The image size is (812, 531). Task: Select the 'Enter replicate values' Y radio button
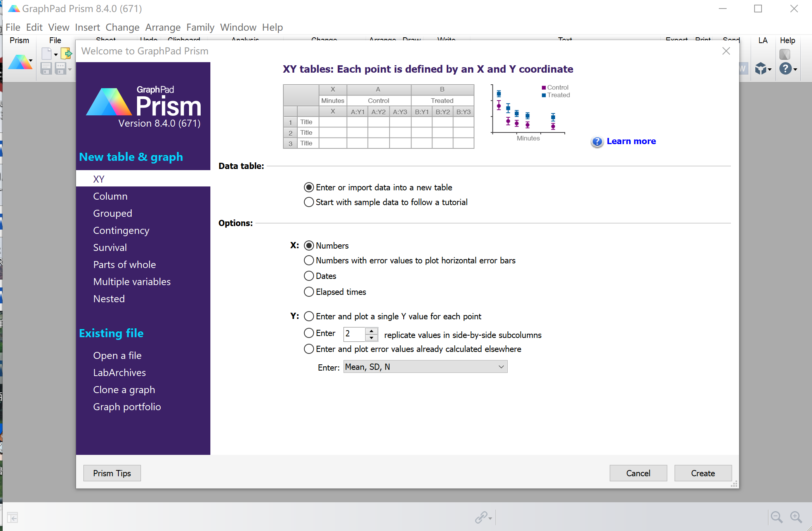[309, 333]
